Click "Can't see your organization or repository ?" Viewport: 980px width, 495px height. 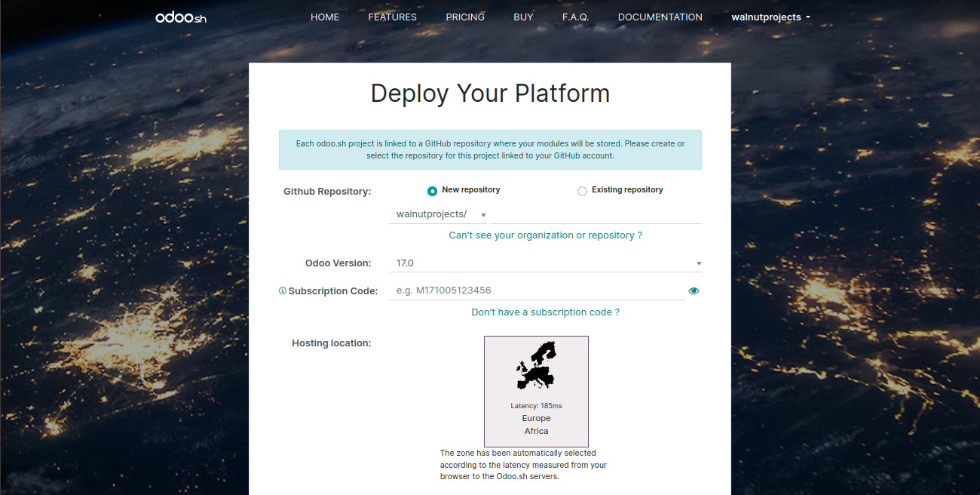click(545, 235)
